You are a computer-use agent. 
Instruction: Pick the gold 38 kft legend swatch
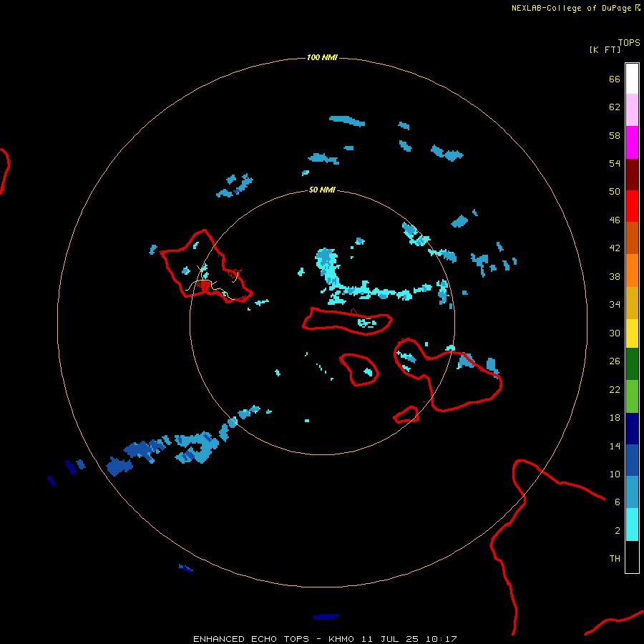click(x=632, y=303)
